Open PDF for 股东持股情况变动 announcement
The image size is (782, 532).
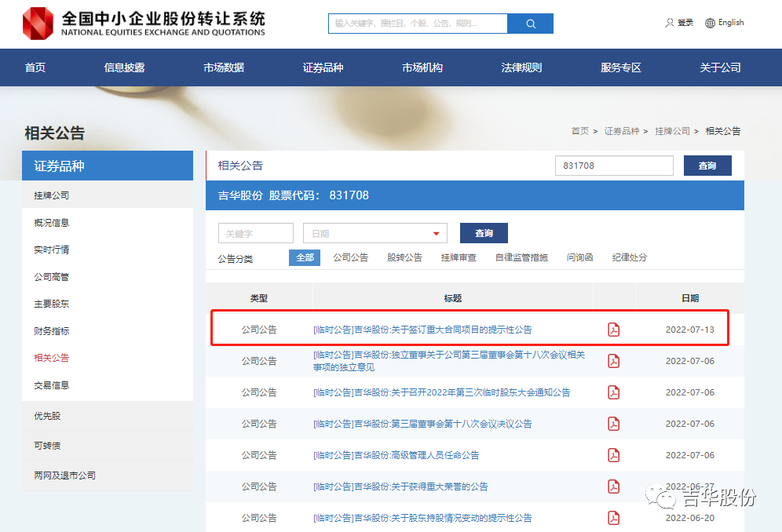(613, 518)
